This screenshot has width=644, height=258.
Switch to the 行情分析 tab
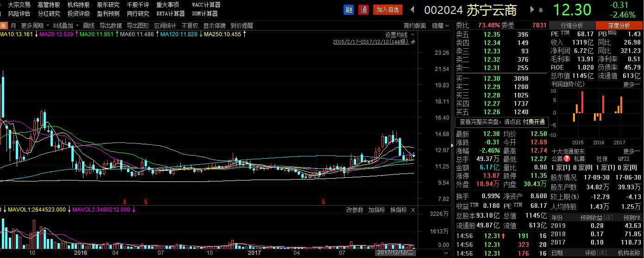click(572, 26)
